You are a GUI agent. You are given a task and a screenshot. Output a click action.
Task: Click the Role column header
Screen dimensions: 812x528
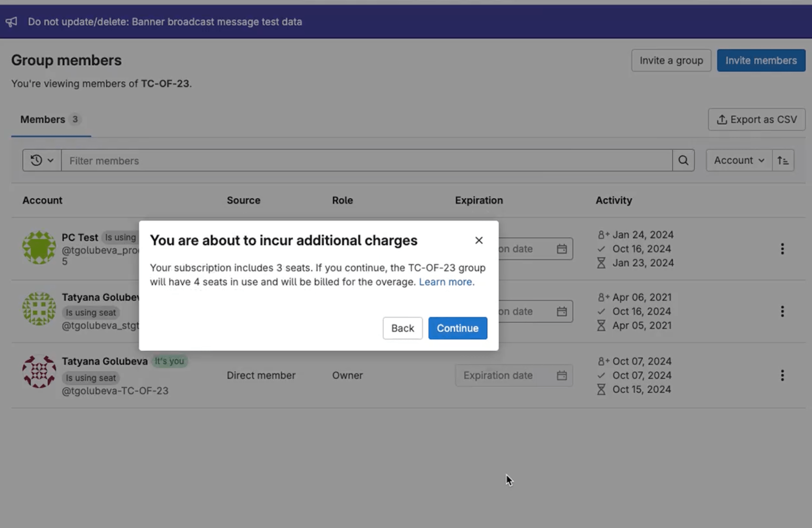[x=342, y=200]
